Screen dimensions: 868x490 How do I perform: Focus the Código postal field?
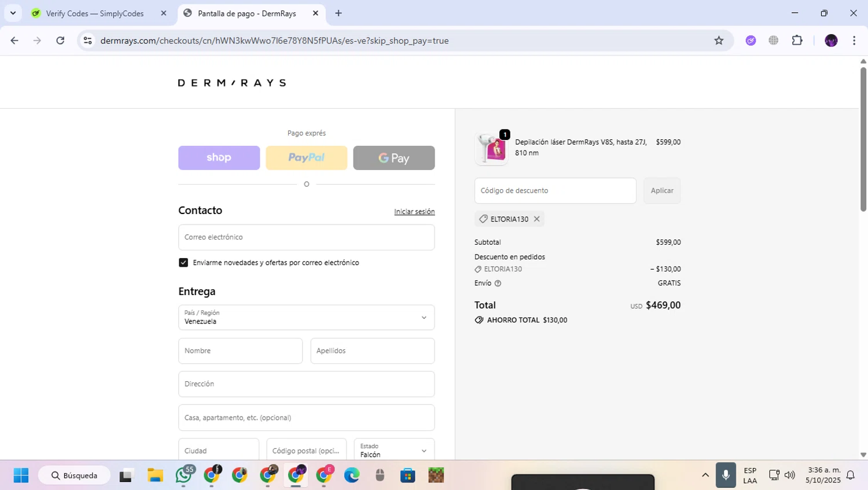point(306,450)
